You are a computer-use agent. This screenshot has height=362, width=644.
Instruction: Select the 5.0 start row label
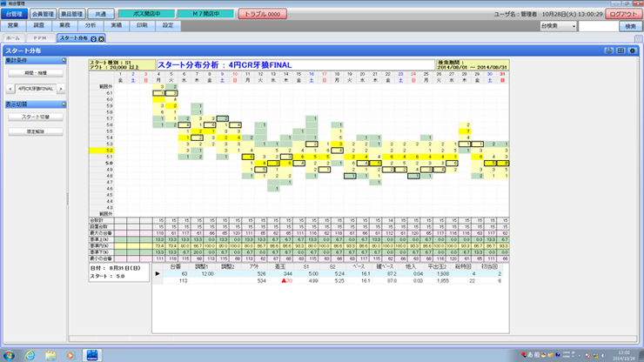point(101,163)
